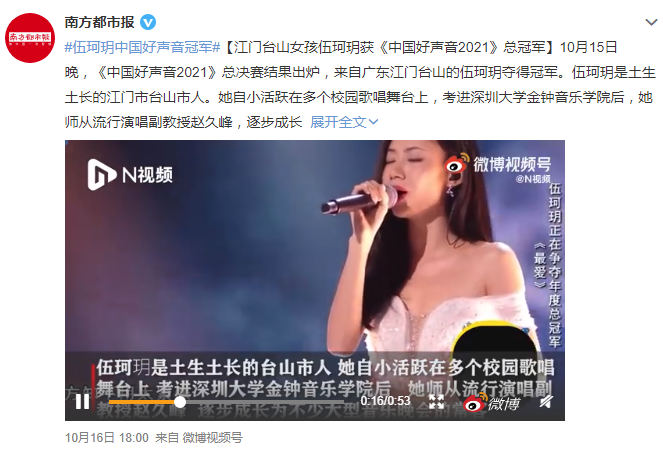This screenshot has width=663, height=461.
Task: Pause the video playback
Action: coord(82,401)
